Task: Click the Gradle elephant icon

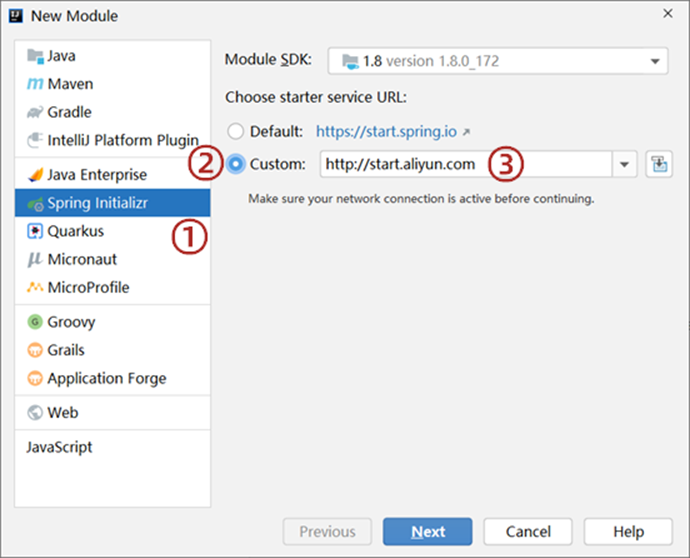Action: pyautogui.click(x=35, y=112)
